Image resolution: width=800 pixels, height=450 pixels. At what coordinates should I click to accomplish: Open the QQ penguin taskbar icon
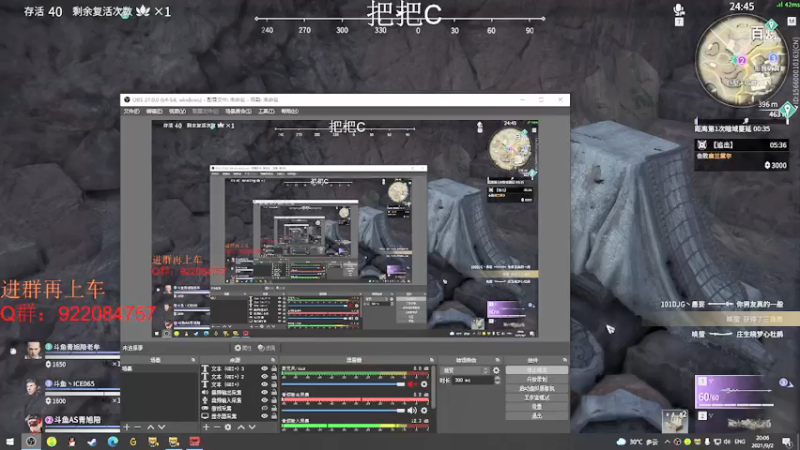pyautogui.click(x=72, y=441)
